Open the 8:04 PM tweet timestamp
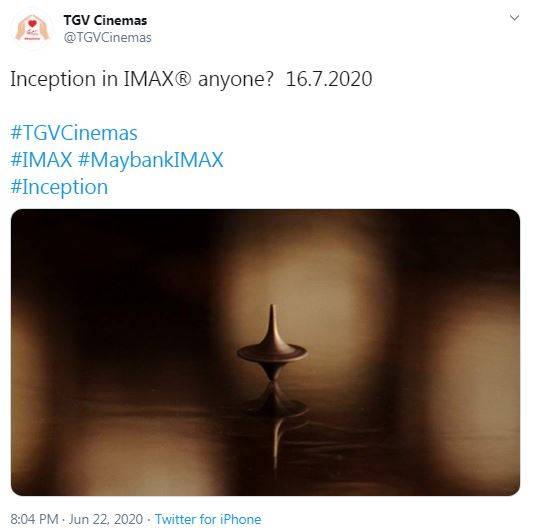Image resolution: width=533 pixels, height=532 pixels. pyautogui.click(x=34, y=519)
